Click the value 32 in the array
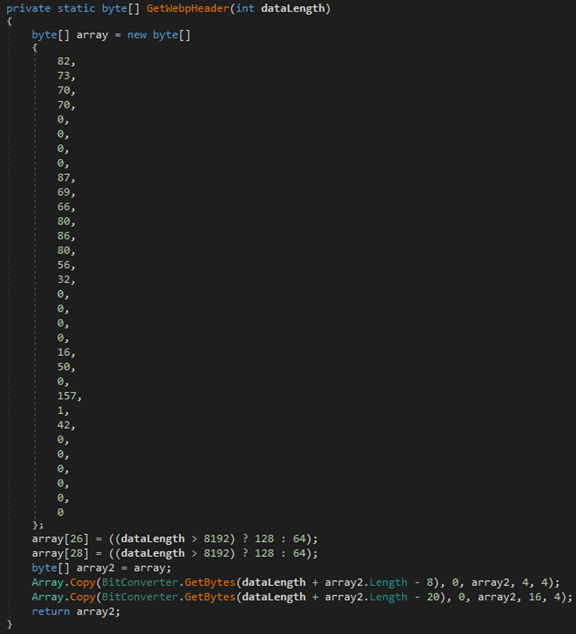Viewport: 576px width, 634px height. click(x=63, y=279)
